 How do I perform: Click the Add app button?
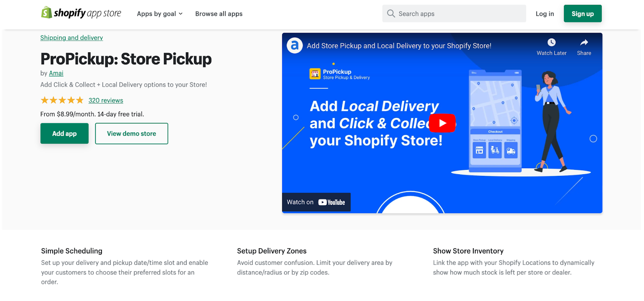coord(64,134)
